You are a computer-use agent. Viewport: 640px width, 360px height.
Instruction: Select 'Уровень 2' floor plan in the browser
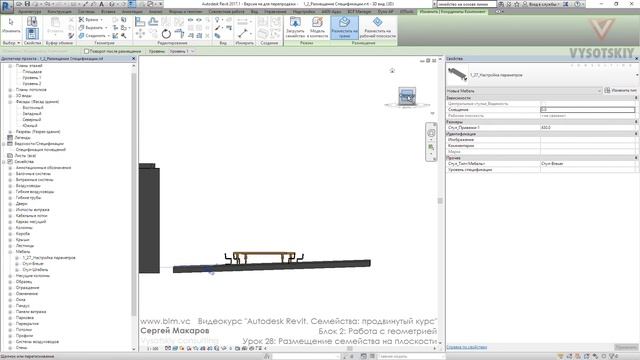[32, 84]
